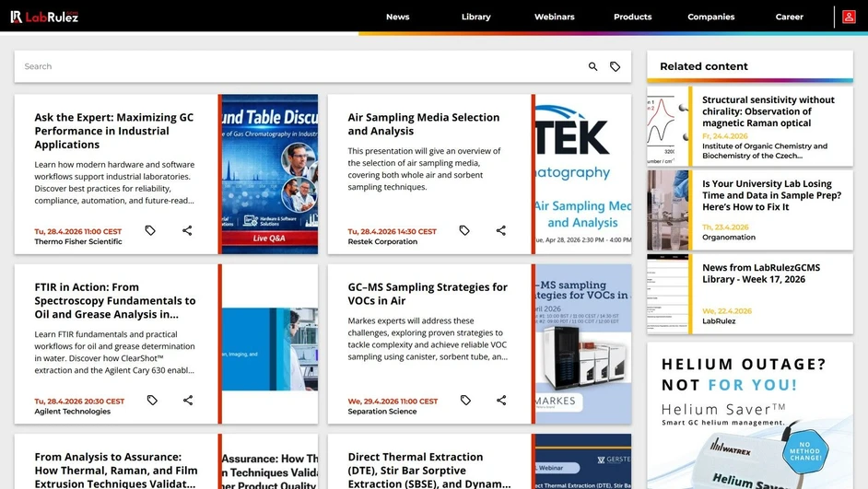Share the Ask the Expert GC webinar
The height and width of the screenshot is (489, 868).
click(187, 230)
